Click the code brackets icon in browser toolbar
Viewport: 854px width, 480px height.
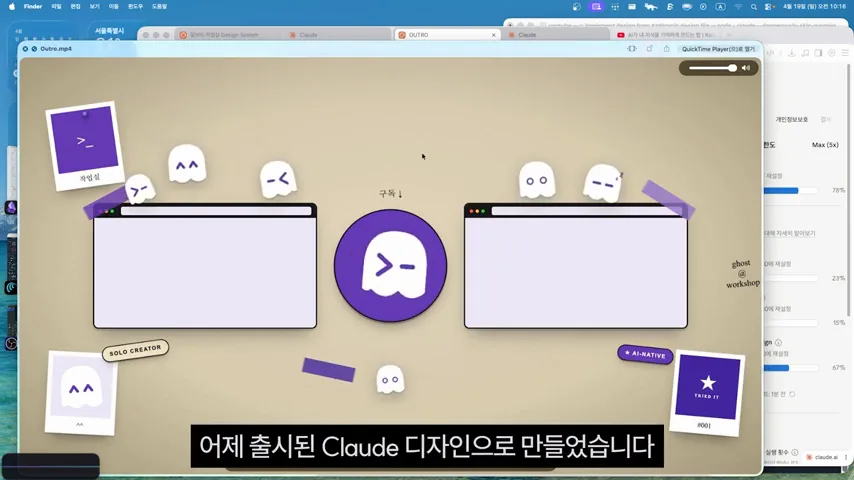[x=770, y=53]
